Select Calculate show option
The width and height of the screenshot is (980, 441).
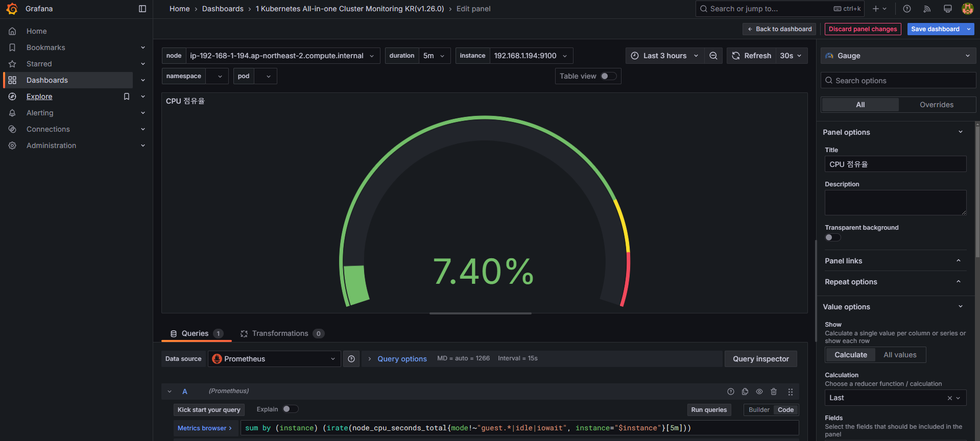pyautogui.click(x=851, y=355)
